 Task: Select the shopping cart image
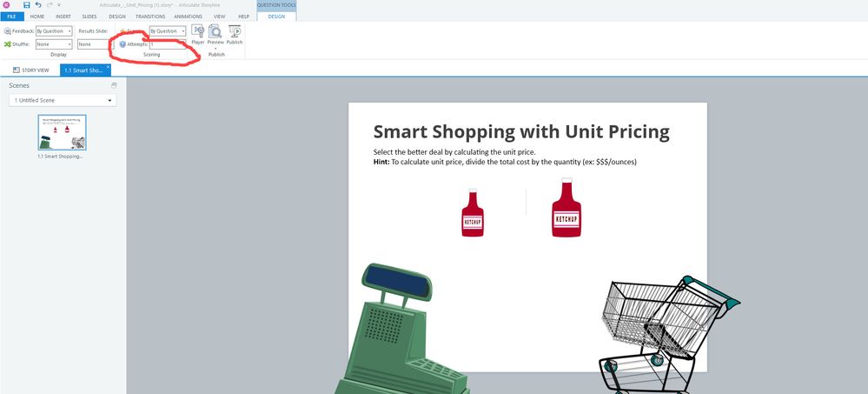(669, 335)
